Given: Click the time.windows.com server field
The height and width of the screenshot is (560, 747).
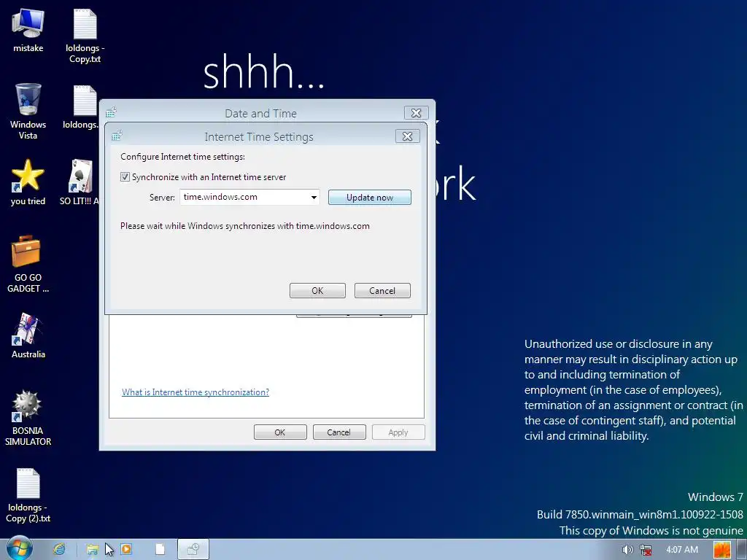Looking at the screenshot, I should (249, 197).
